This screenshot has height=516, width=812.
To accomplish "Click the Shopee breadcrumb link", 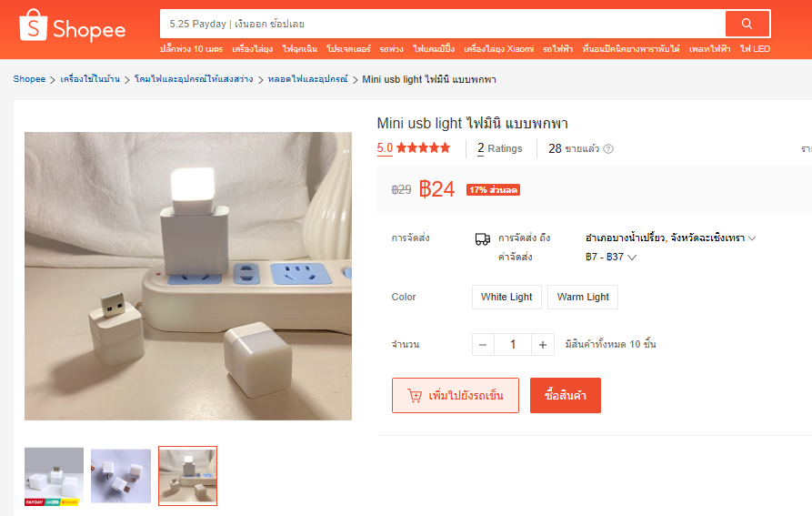I will (29, 79).
